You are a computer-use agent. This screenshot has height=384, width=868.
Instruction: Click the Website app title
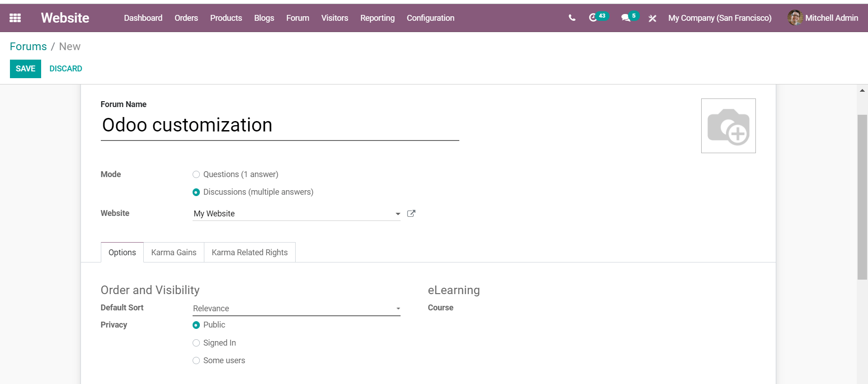tap(65, 18)
